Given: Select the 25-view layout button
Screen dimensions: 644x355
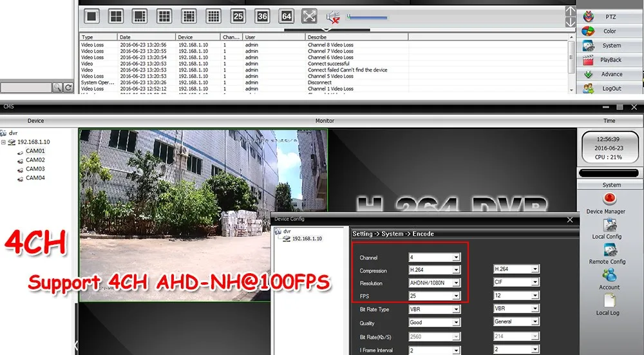Looking at the screenshot, I should pyautogui.click(x=238, y=17).
